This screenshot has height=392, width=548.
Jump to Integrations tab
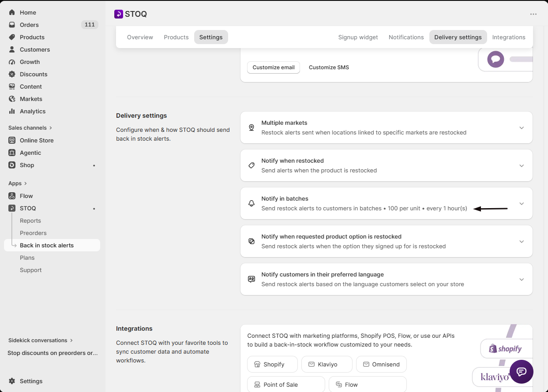(509, 37)
